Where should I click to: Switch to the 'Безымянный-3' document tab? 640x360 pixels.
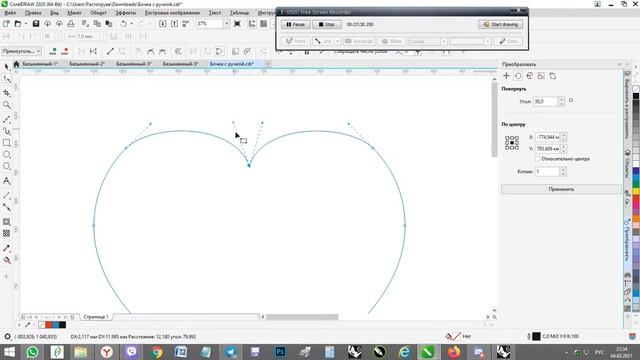pyautogui.click(x=133, y=64)
